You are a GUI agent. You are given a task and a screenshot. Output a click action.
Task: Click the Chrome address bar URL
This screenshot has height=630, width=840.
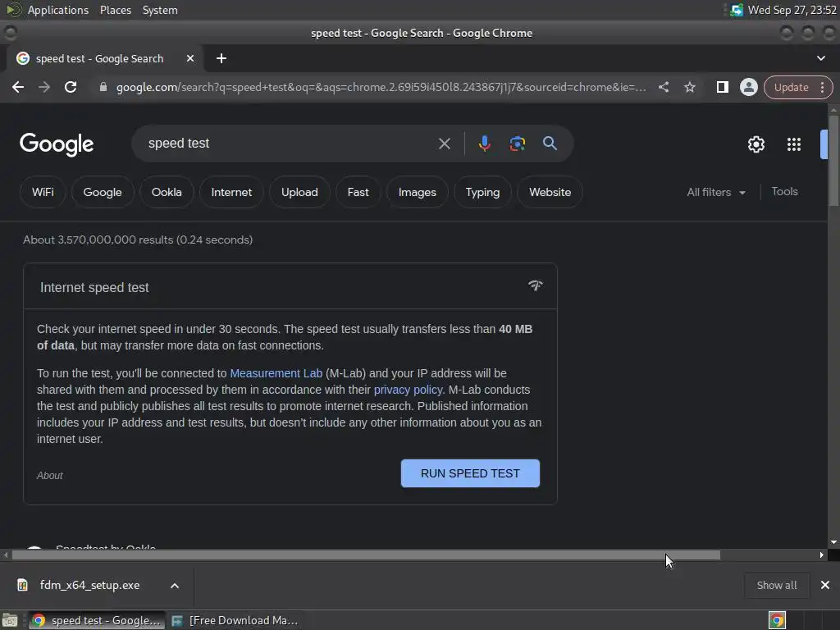[x=381, y=87]
